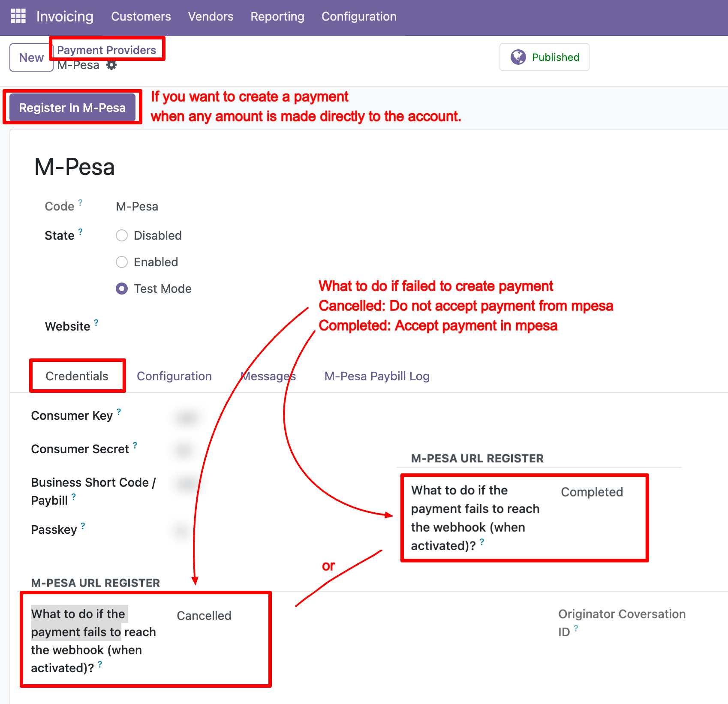Click the Invoicing app title

pos(65,16)
